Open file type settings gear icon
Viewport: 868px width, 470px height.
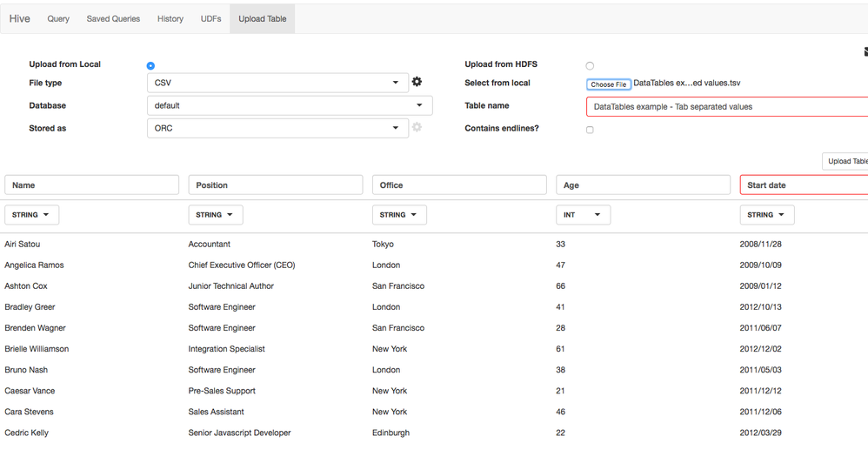tap(417, 82)
